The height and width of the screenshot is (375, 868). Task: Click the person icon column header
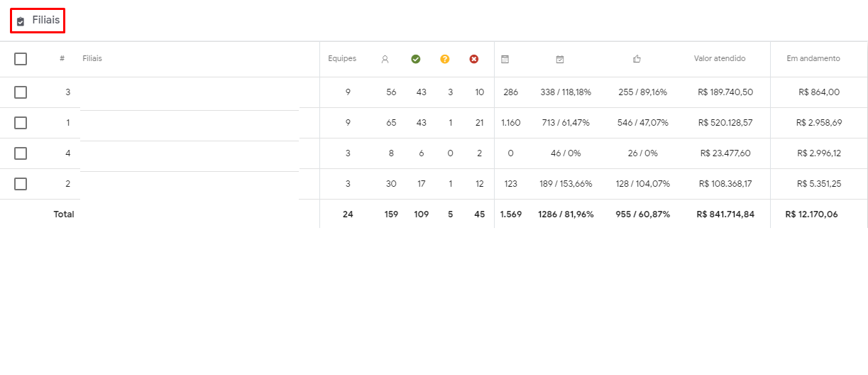(385, 60)
